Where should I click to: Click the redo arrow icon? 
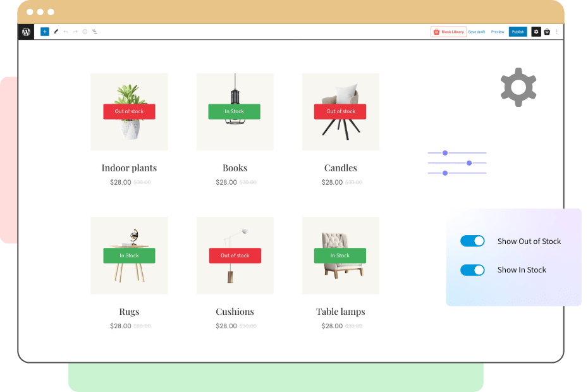coord(75,32)
